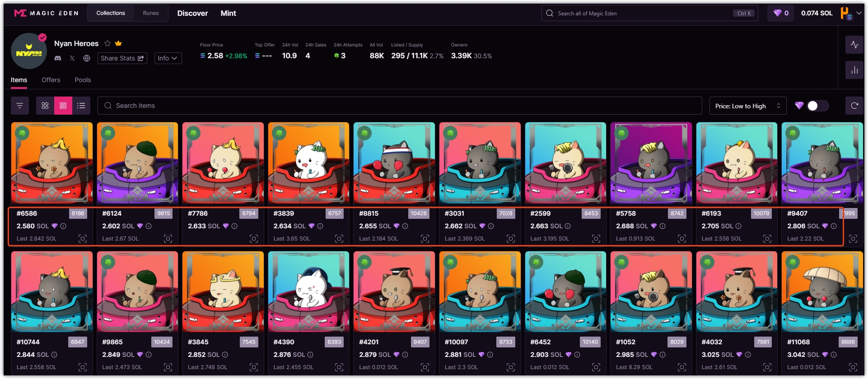Viewport: 868px width, 379px height.
Task: Click the Discord icon under Nyan Heroes
Action: [58, 58]
